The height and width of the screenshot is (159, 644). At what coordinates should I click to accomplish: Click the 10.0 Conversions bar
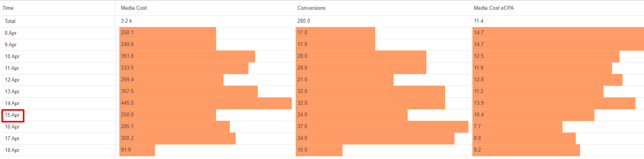tap(319, 150)
